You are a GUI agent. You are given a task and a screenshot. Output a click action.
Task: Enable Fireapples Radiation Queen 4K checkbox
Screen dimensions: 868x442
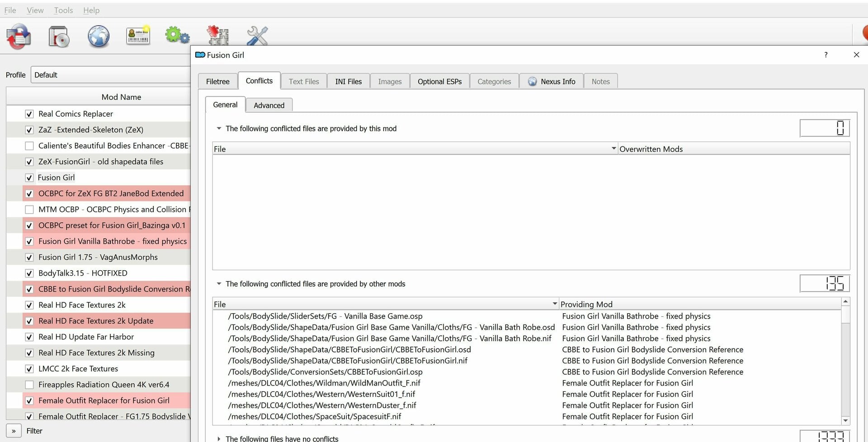coord(29,385)
